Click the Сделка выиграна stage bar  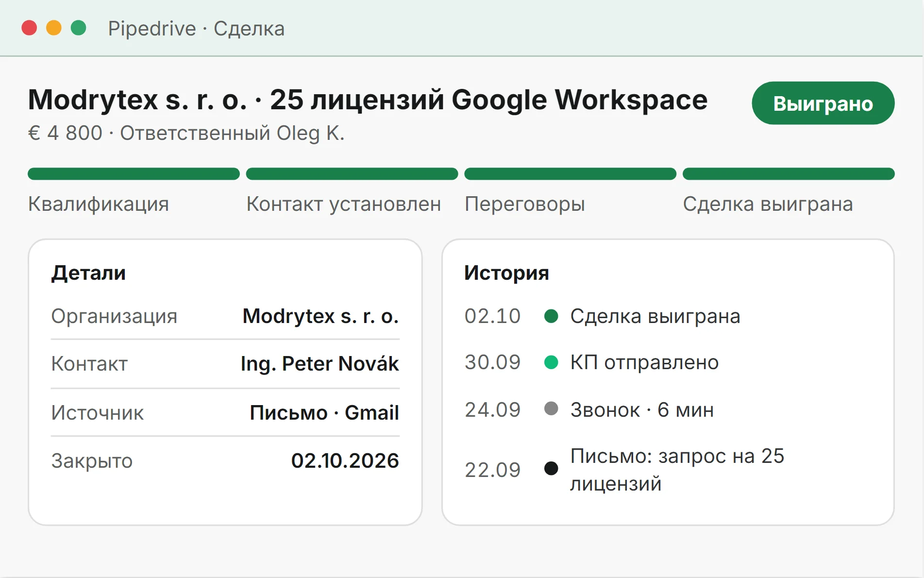tap(789, 174)
